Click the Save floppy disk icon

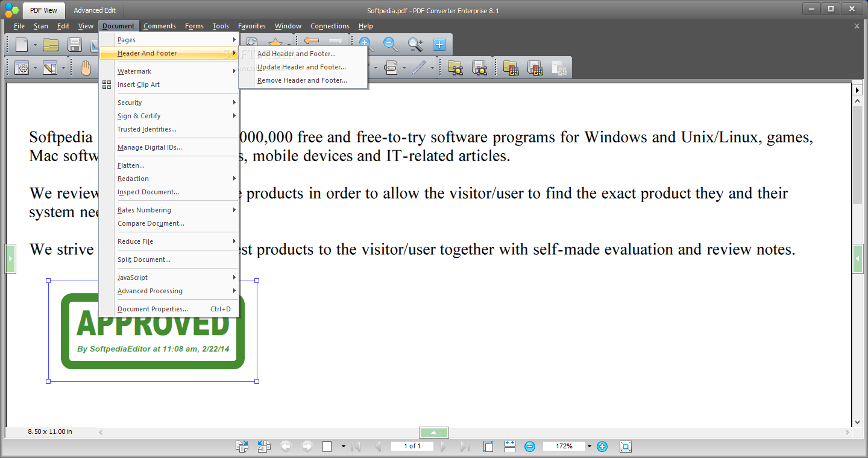(x=75, y=44)
